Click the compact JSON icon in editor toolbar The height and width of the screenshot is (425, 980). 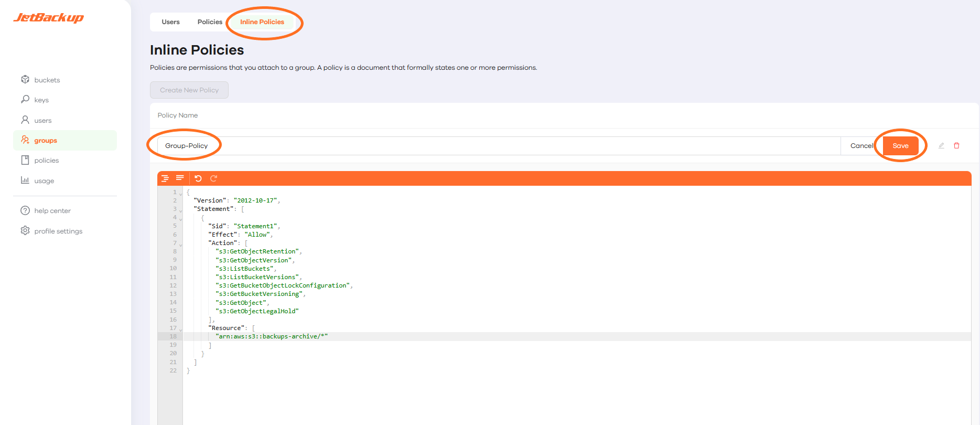[x=180, y=178]
